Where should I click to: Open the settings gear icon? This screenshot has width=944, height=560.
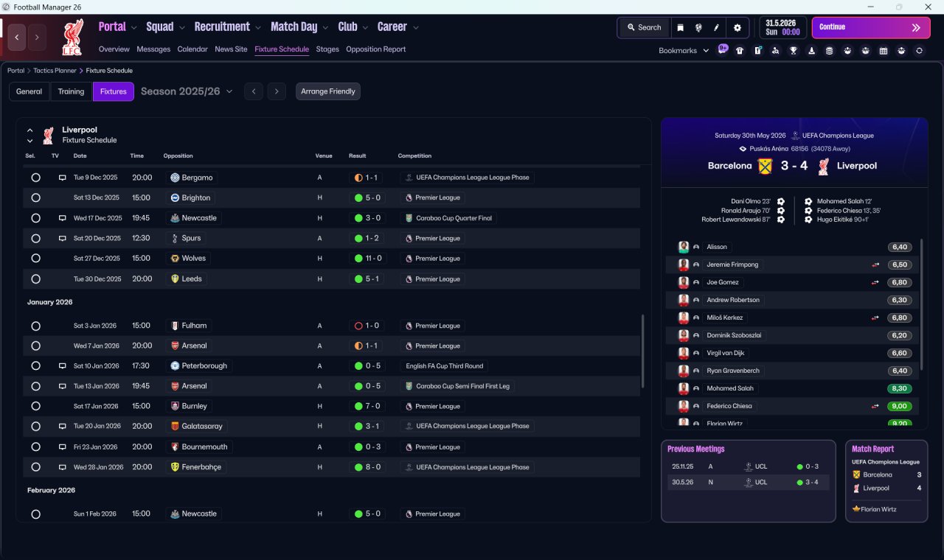737,27
